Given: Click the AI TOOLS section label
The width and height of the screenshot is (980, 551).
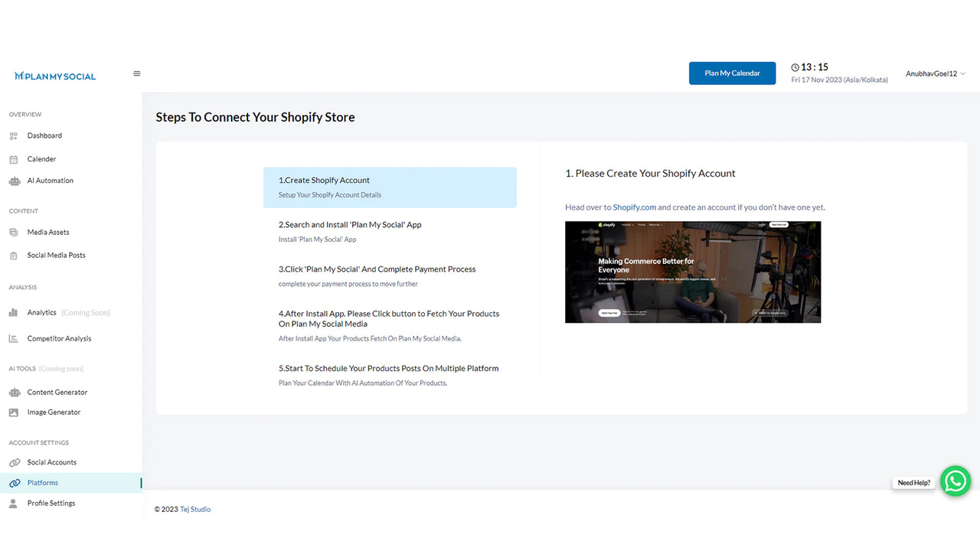Looking at the screenshot, I should pyautogui.click(x=22, y=369).
